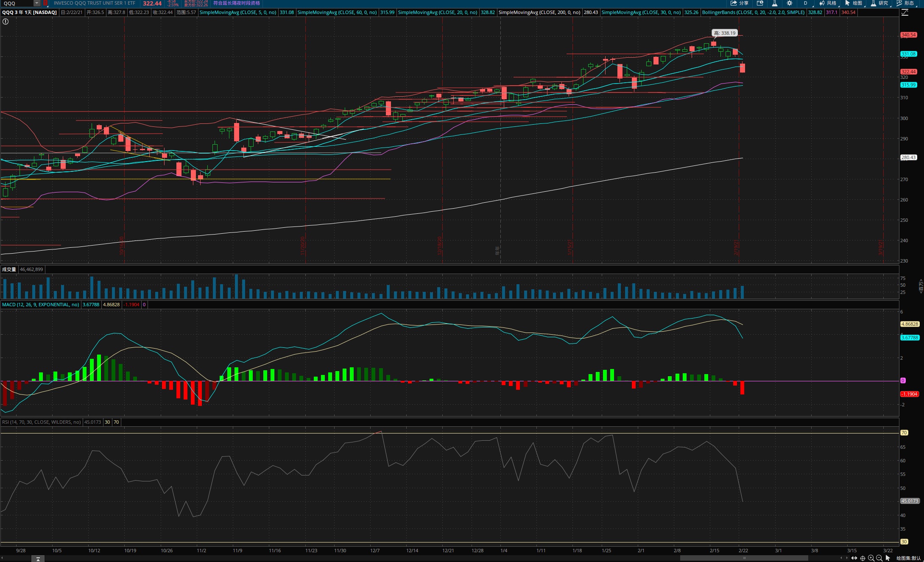Open the Studies (研究) menu
The width and height of the screenshot is (924, 562).
pyautogui.click(x=879, y=3)
